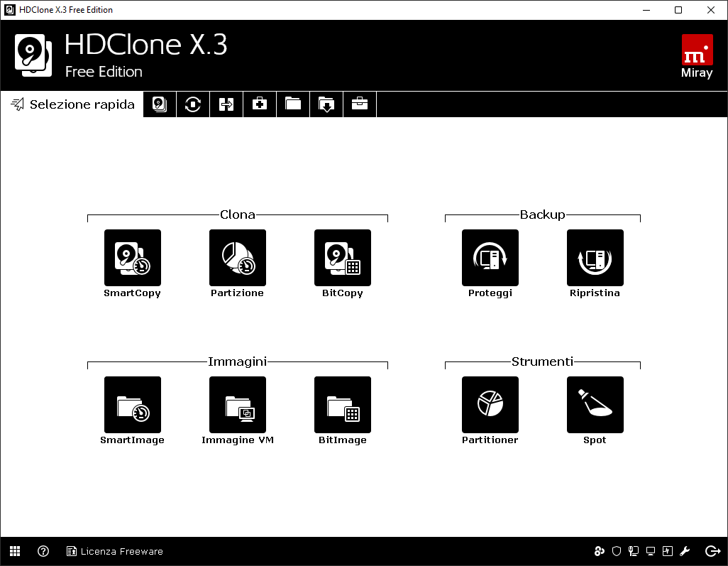Switch to the disk clone toolbar tab

click(x=160, y=104)
